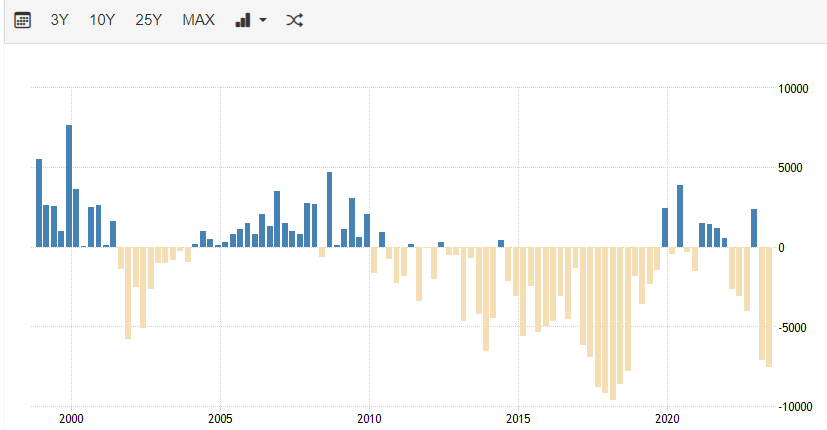Choose the 25Y time range
The width and height of the screenshot is (827, 430).
148,20
